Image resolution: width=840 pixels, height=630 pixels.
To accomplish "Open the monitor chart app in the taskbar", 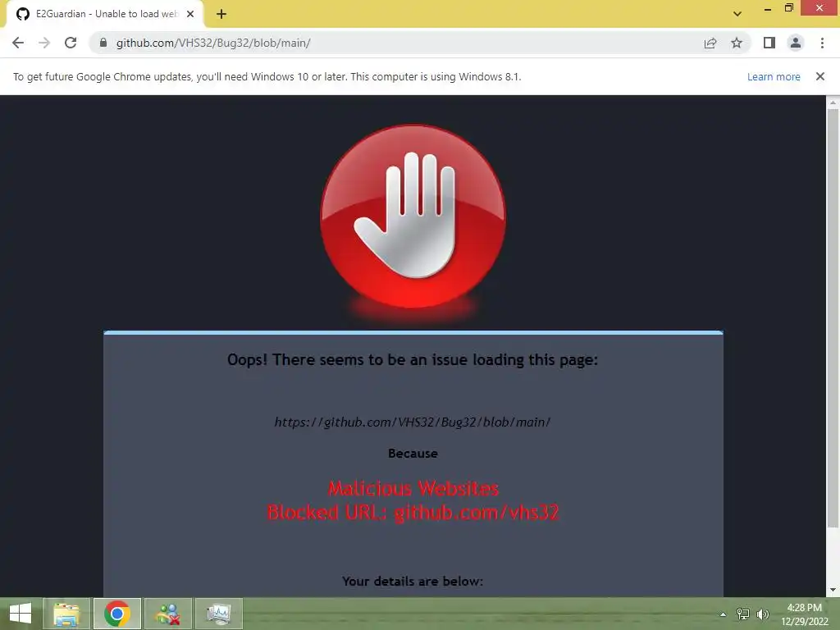I will tap(219, 614).
